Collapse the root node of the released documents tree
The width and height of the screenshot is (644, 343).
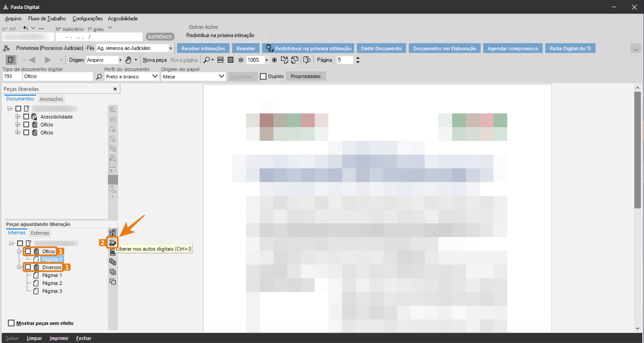click(x=10, y=109)
